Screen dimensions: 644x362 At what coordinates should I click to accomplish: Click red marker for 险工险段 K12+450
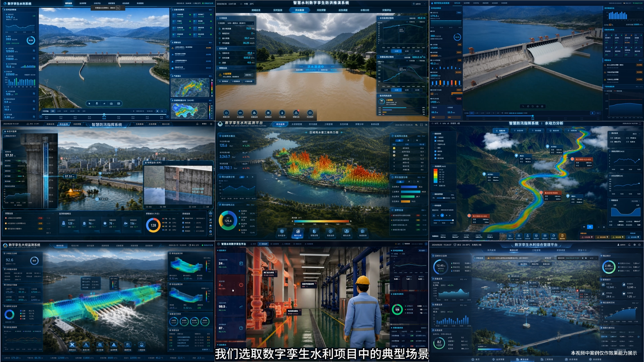pyautogui.click(x=572, y=159)
